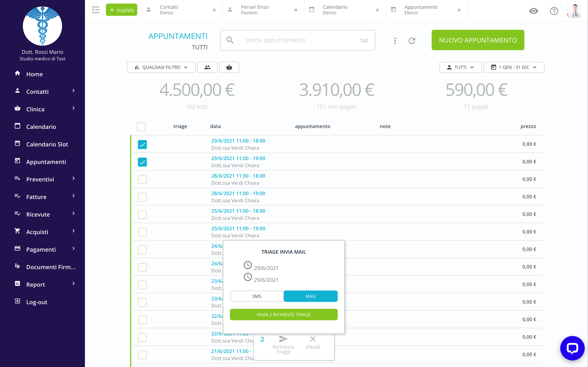
Task: Check the 28/6/2021 11:00 - 18:00 appointment
Action: [142, 180]
